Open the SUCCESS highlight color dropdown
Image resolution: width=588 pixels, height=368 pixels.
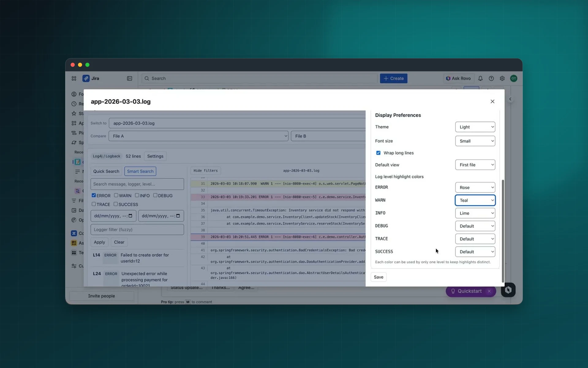pyautogui.click(x=475, y=252)
